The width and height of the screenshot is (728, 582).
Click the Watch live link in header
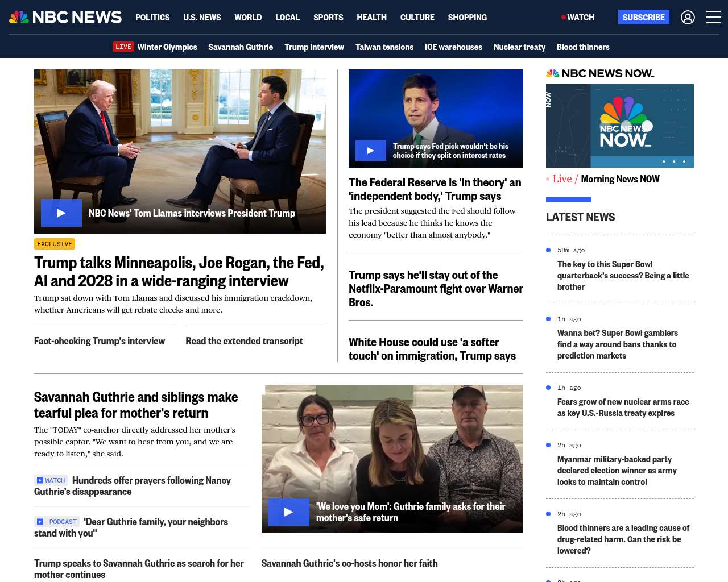point(578,18)
